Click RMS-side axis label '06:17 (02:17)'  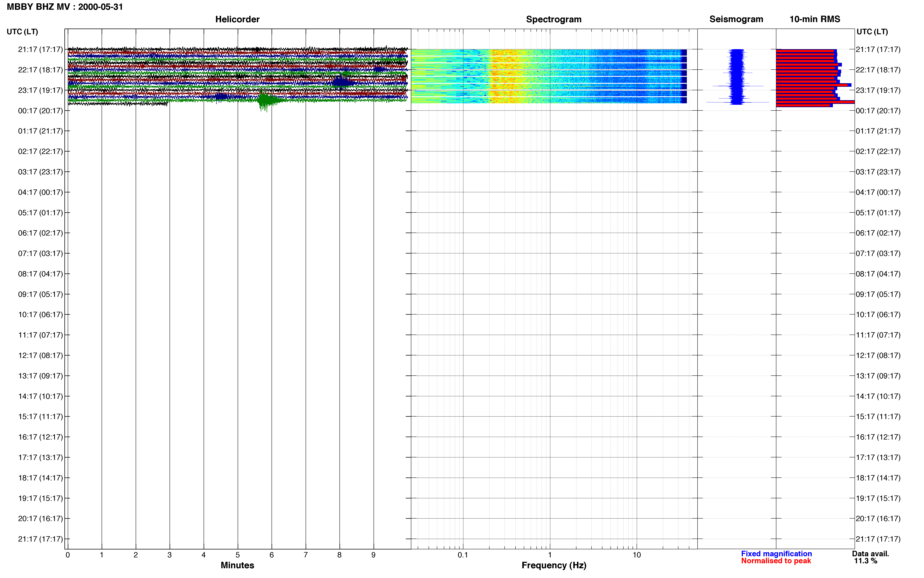pyautogui.click(x=878, y=233)
